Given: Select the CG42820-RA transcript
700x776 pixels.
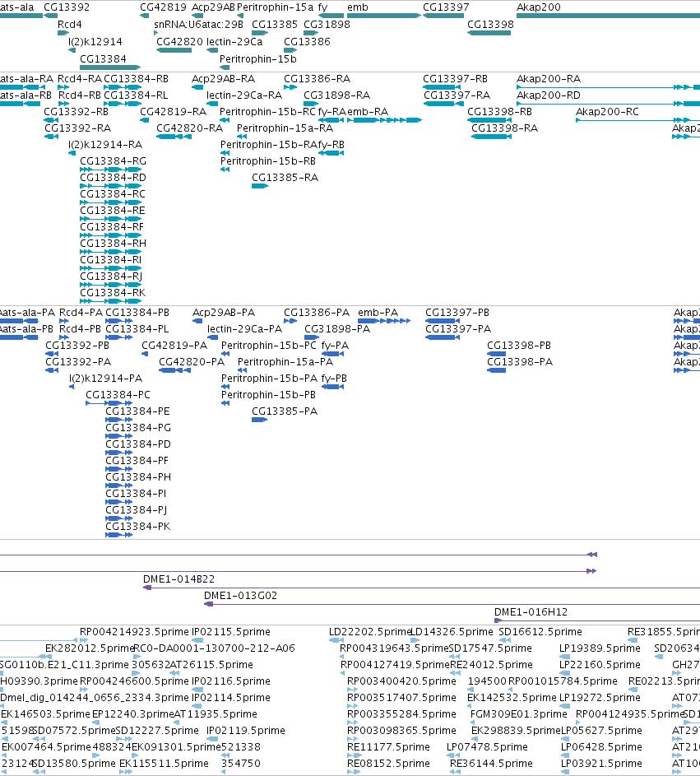Looking at the screenshot, I should tap(174, 137).
